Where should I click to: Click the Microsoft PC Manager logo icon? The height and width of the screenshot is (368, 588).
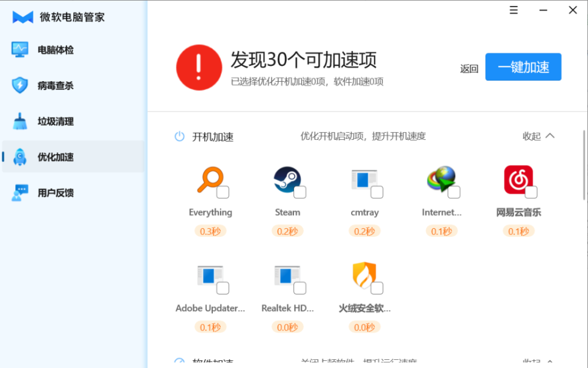coord(22,17)
